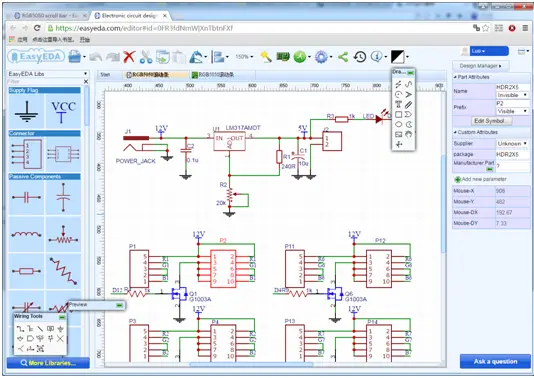Switch to the Start tab

pos(105,75)
